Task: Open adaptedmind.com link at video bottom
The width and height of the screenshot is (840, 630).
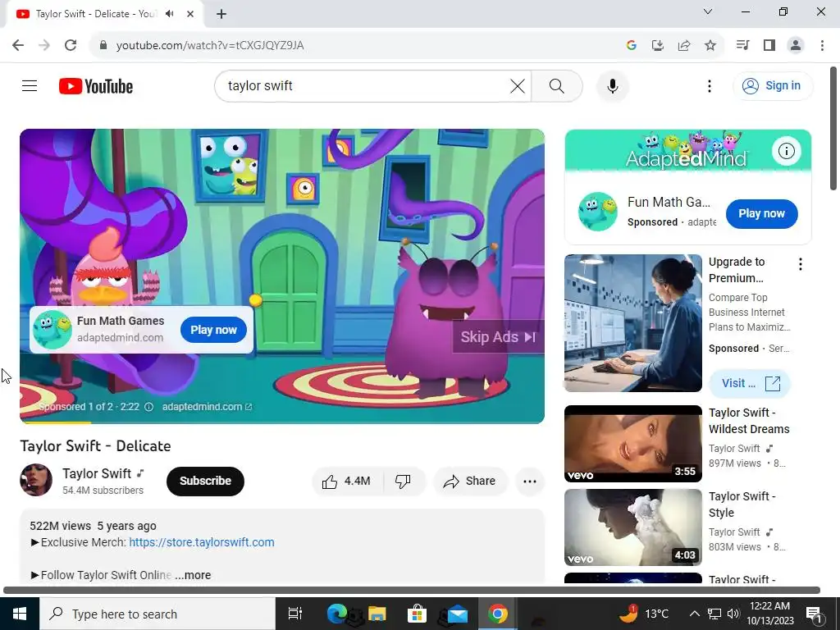Action: coord(207,407)
